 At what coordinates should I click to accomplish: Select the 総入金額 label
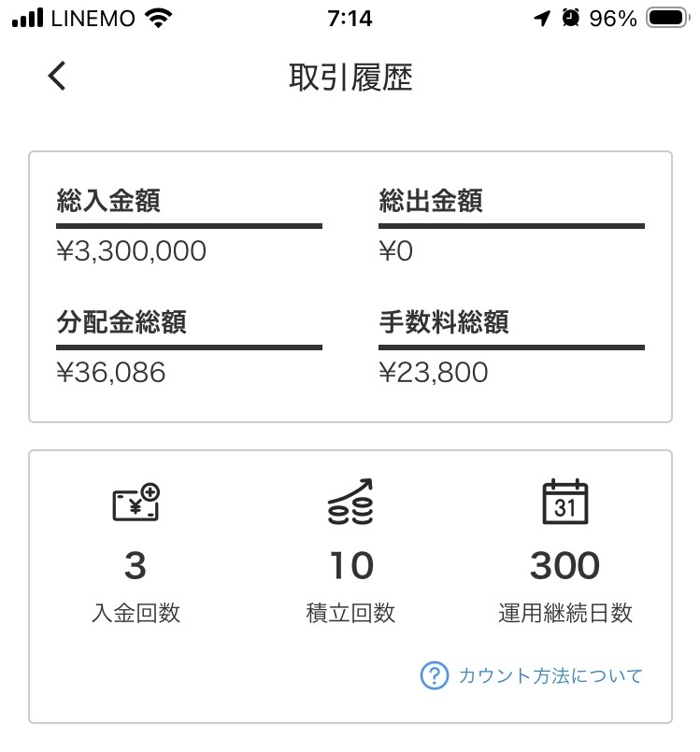click(x=108, y=201)
